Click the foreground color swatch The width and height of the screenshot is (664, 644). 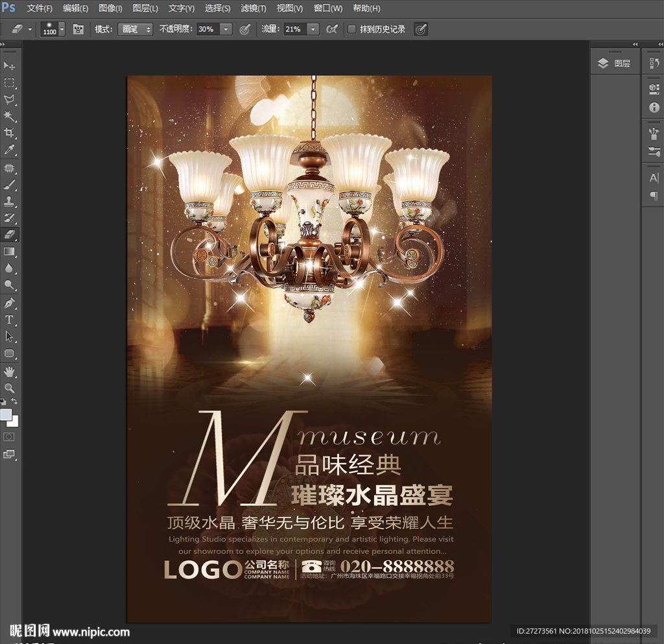pos(6,414)
